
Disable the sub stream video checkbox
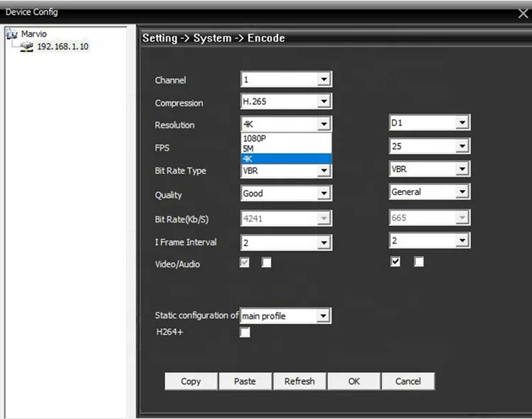(396, 262)
